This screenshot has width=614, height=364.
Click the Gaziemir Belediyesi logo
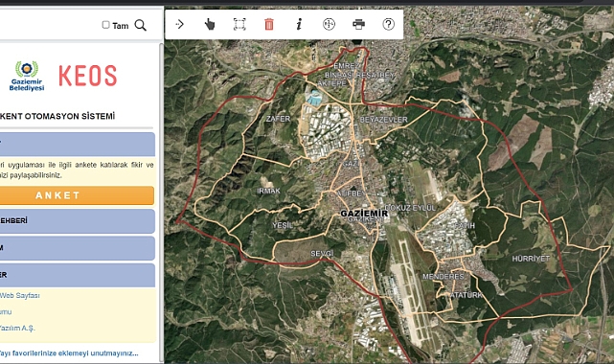[x=27, y=76]
